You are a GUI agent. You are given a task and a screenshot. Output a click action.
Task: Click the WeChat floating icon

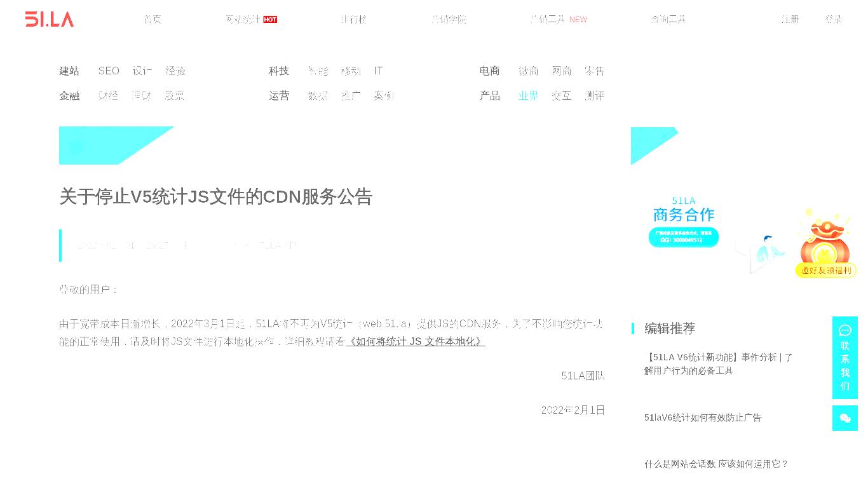845,418
